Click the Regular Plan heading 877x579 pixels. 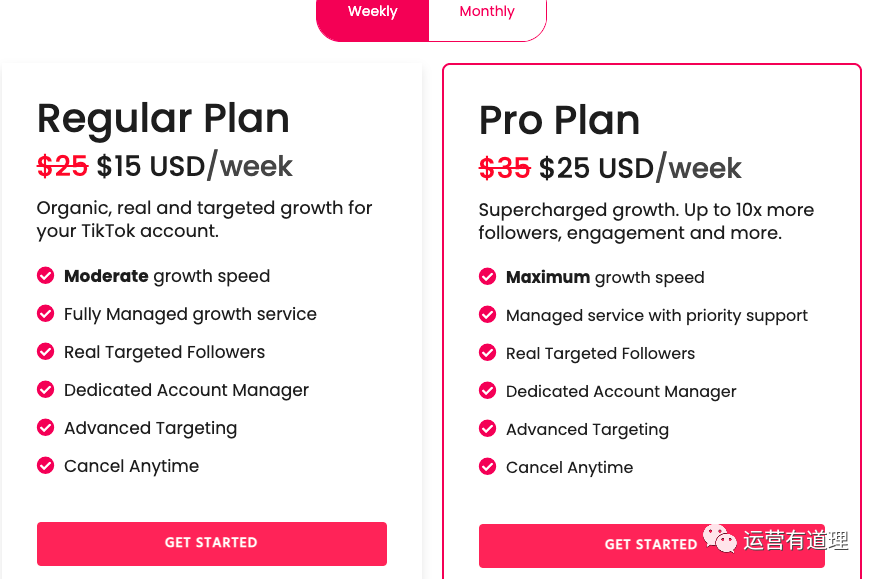(163, 118)
